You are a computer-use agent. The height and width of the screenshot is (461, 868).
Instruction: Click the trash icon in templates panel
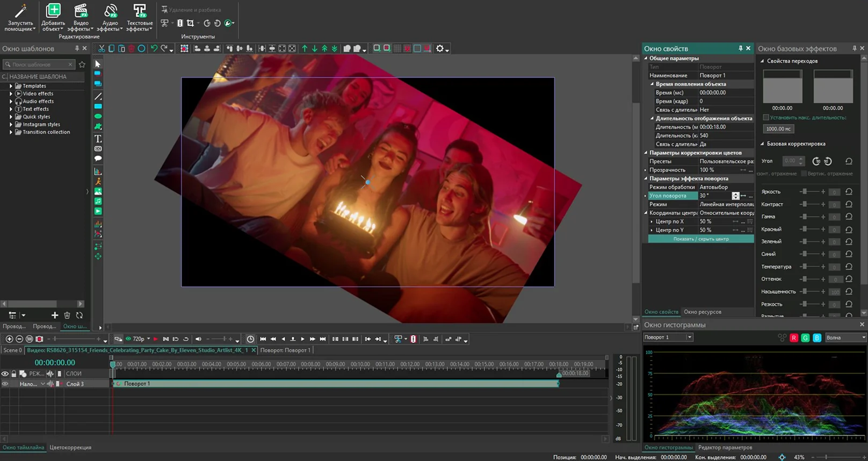(x=67, y=315)
